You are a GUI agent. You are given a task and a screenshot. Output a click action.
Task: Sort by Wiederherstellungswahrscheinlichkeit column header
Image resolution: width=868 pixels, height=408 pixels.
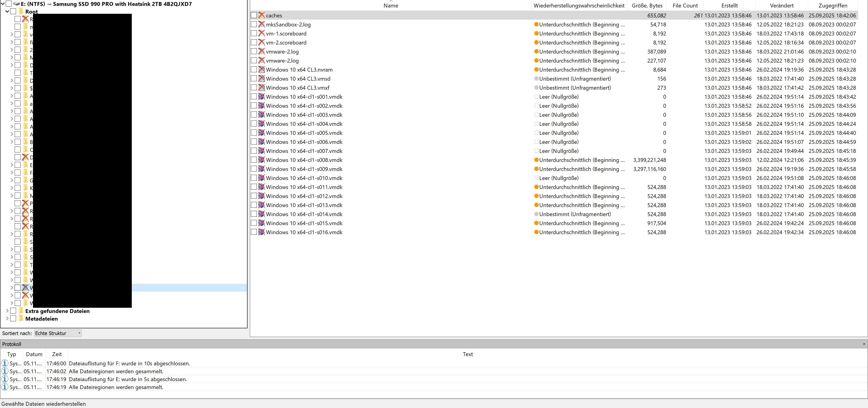coord(579,5)
